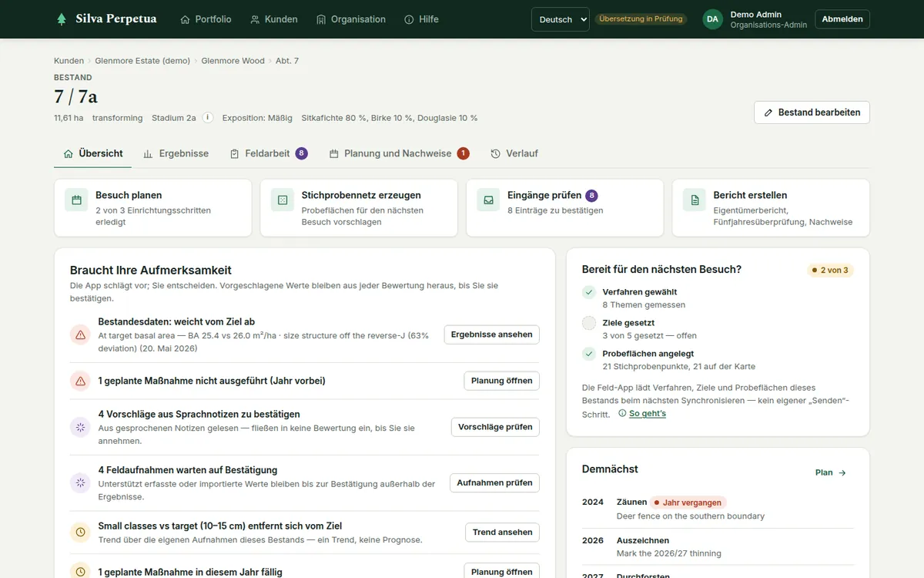Viewport: 924px width, 578px height.
Task: Click the check mark beside Verfahren gewählt
Action: [589, 292]
